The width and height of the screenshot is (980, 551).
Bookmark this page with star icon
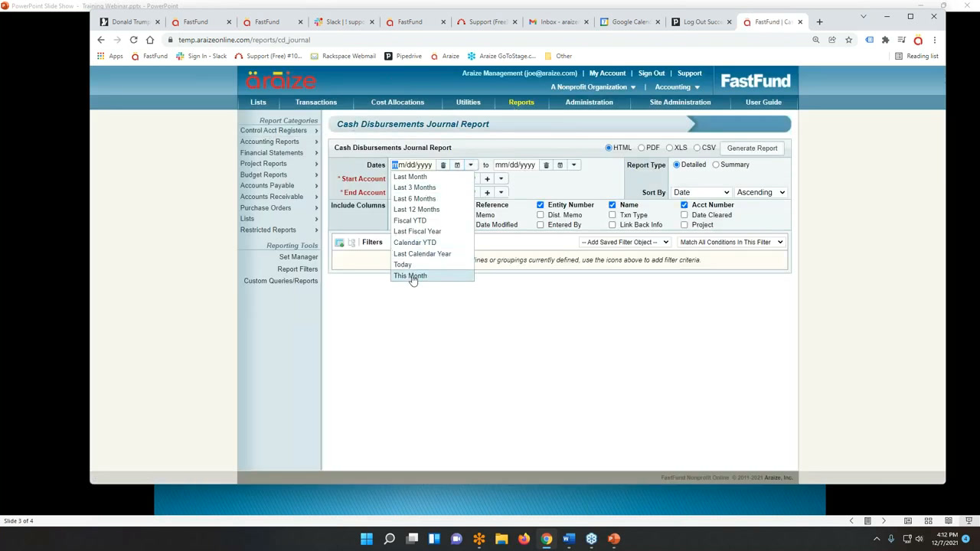click(848, 40)
